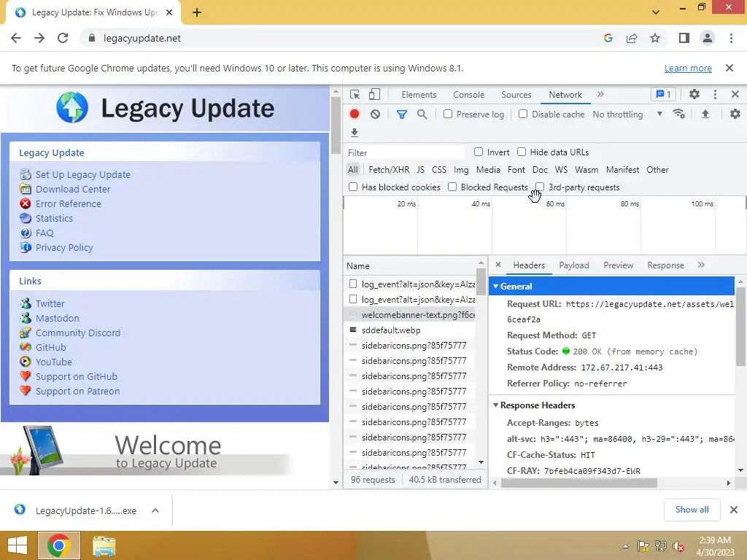Open the Windows Start button
The height and width of the screenshot is (560, 747).
tap(18, 545)
